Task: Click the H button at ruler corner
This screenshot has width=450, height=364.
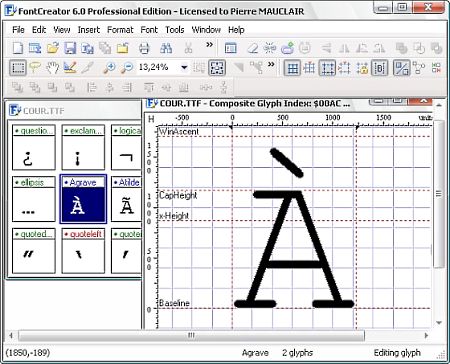Action: pyautogui.click(x=151, y=119)
